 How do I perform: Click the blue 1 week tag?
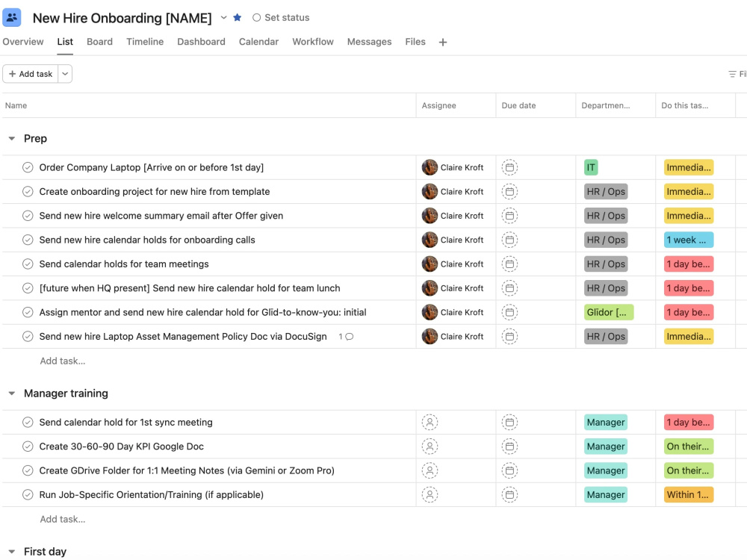point(689,240)
